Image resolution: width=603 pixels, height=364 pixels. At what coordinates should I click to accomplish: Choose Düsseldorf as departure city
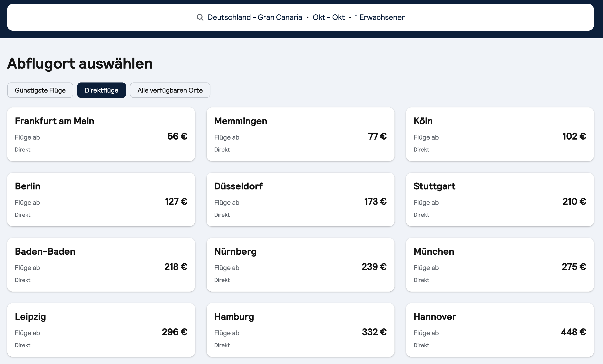point(300,200)
